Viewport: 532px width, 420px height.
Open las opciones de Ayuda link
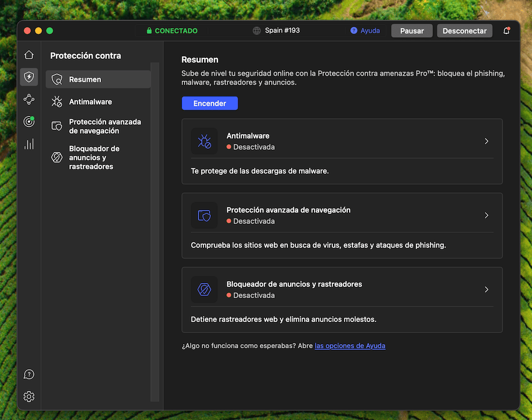[x=350, y=346]
